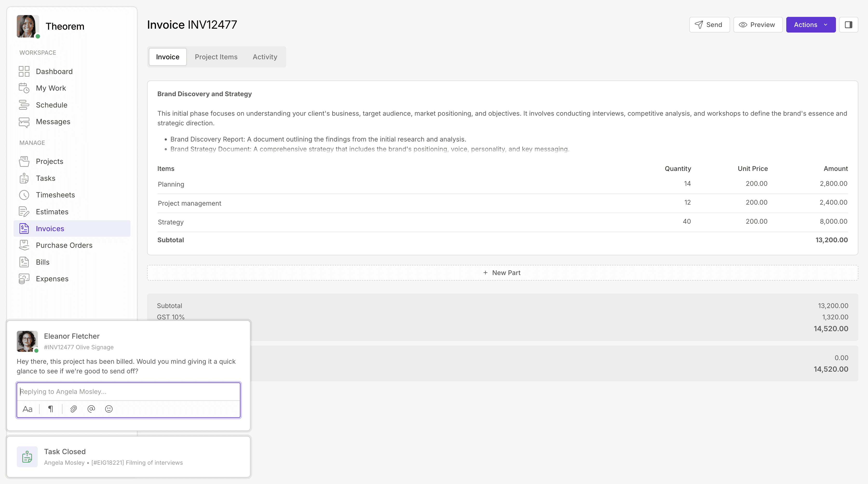Click the attachment paperclip icon
The height and width of the screenshot is (484, 868).
coord(74,409)
